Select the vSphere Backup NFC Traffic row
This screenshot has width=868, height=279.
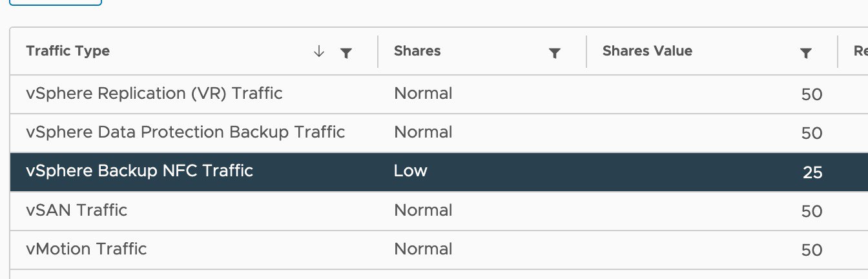[x=439, y=172]
